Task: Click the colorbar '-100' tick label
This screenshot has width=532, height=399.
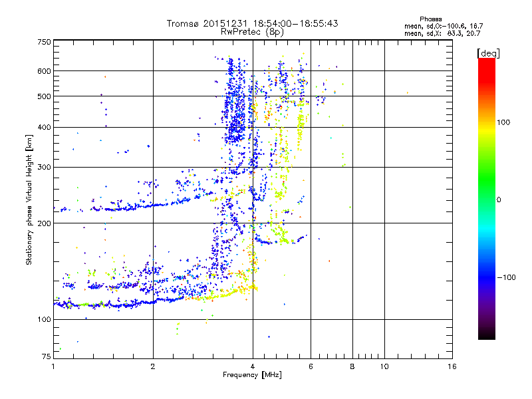Action: 507,277
